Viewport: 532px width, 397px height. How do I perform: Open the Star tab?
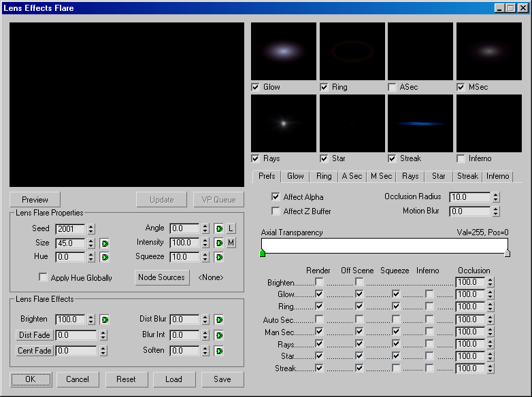coord(438,176)
